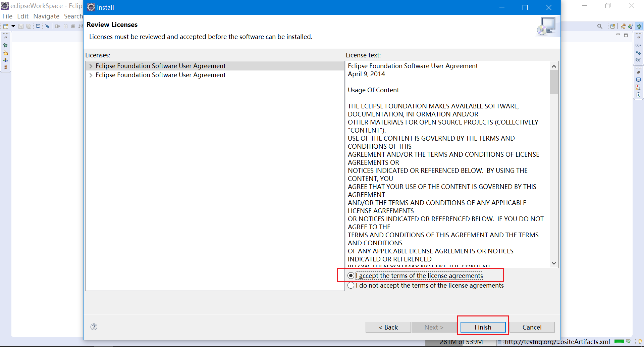Click license text scrollbar down arrow
This screenshot has height=347, width=644.
pyautogui.click(x=554, y=263)
